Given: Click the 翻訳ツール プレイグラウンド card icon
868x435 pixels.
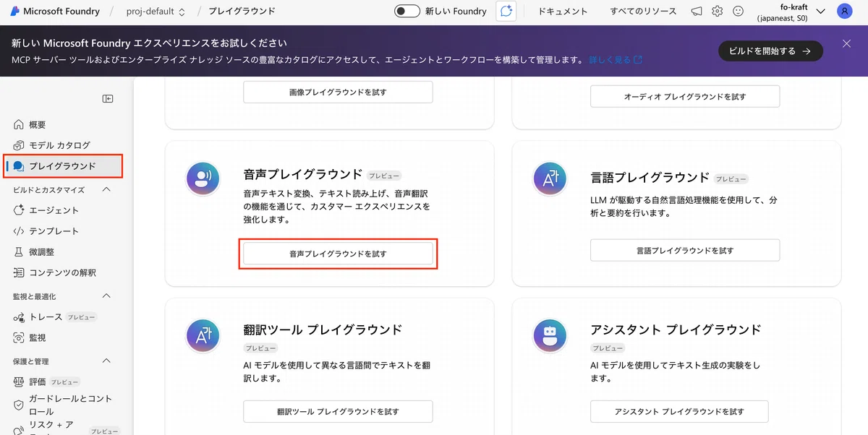Looking at the screenshot, I should coord(203,336).
